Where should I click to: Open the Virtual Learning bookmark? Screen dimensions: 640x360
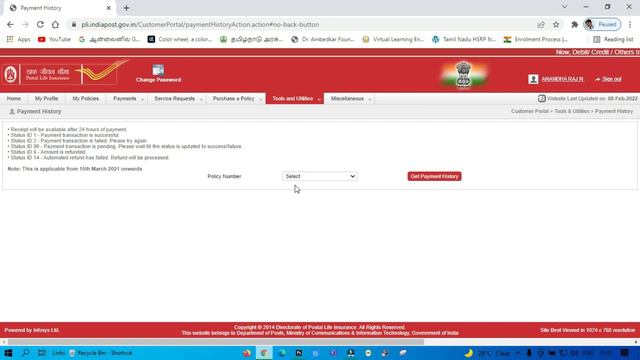[x=393, y=39]
